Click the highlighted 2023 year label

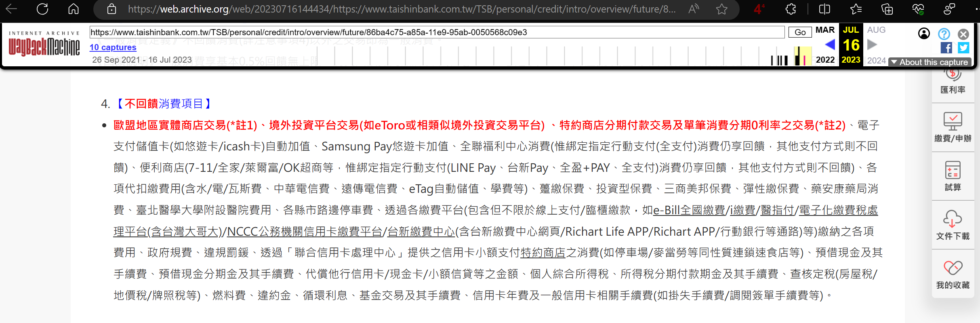(x=851, y=60)
